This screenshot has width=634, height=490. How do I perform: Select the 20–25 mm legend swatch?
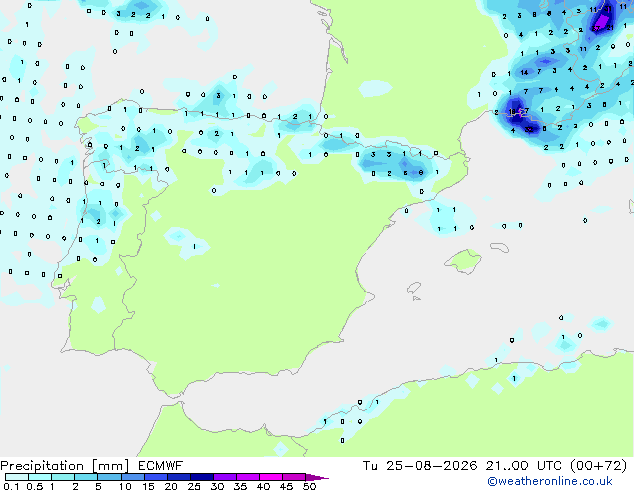[178, 477]
